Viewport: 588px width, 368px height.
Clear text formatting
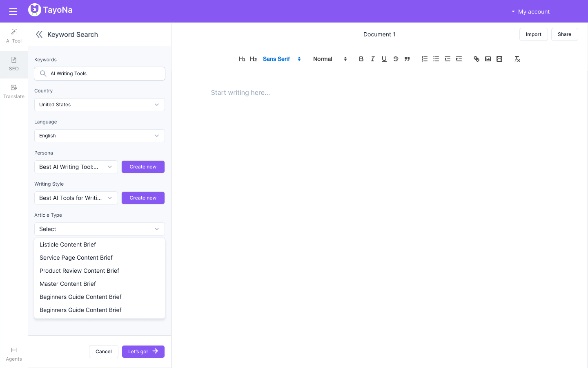[x=517, y=59]
